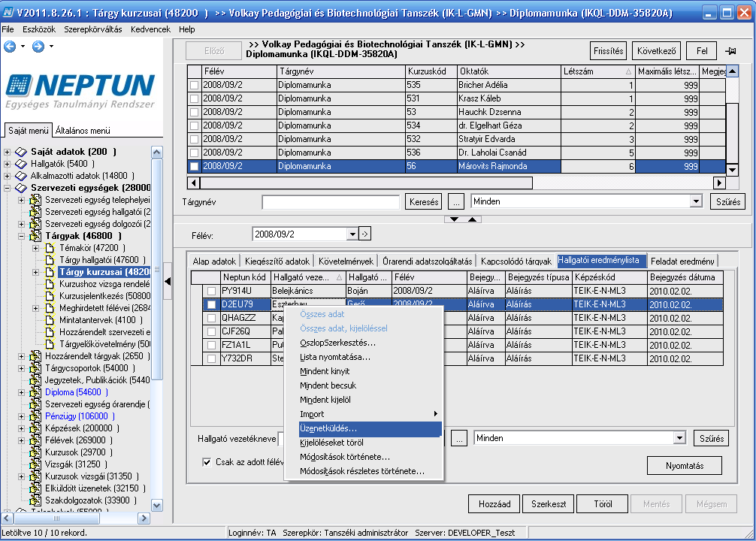
Task: Click the Tárgynév search input field
Action: pos(331,202)
